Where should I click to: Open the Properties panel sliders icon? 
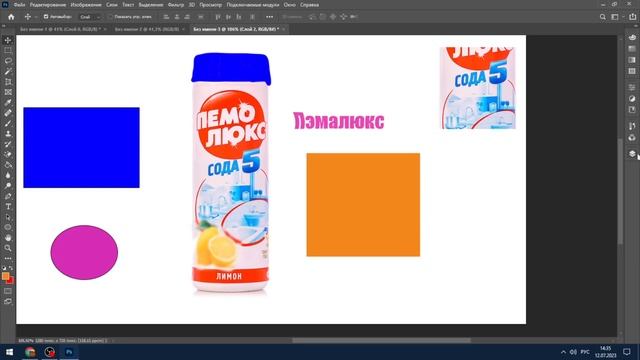(x=632, y=87)
